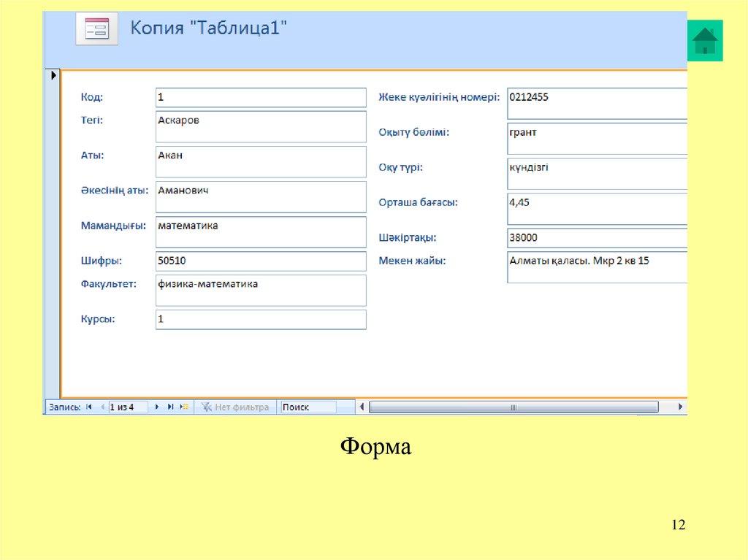Viewport: 748px width, 560px height.
Task: Click the record selector arrow on left edge
Action: click(53, 74)
